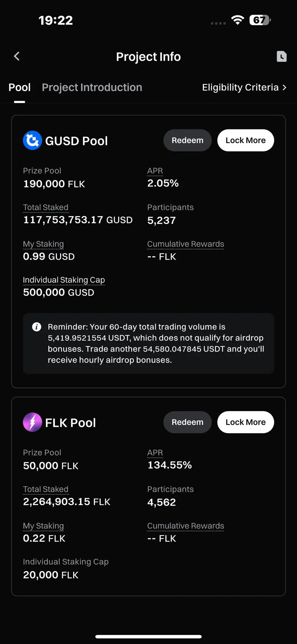
Task: Tap the back arrow icon
Action: [x=16, y=56]
